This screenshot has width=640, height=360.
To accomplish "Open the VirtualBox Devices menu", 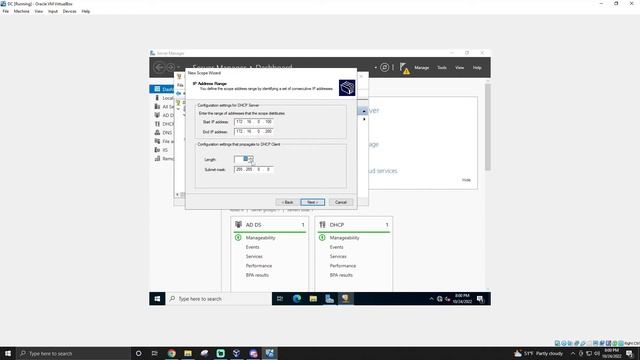I will tap(69, 11).
